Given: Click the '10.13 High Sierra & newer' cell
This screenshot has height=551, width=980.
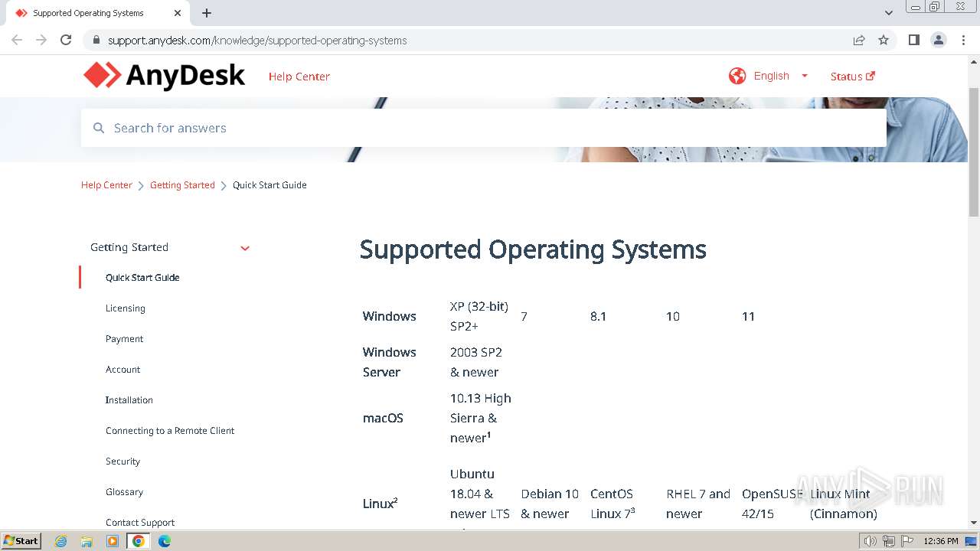Looking at the screenshot, I should (481, 418).
